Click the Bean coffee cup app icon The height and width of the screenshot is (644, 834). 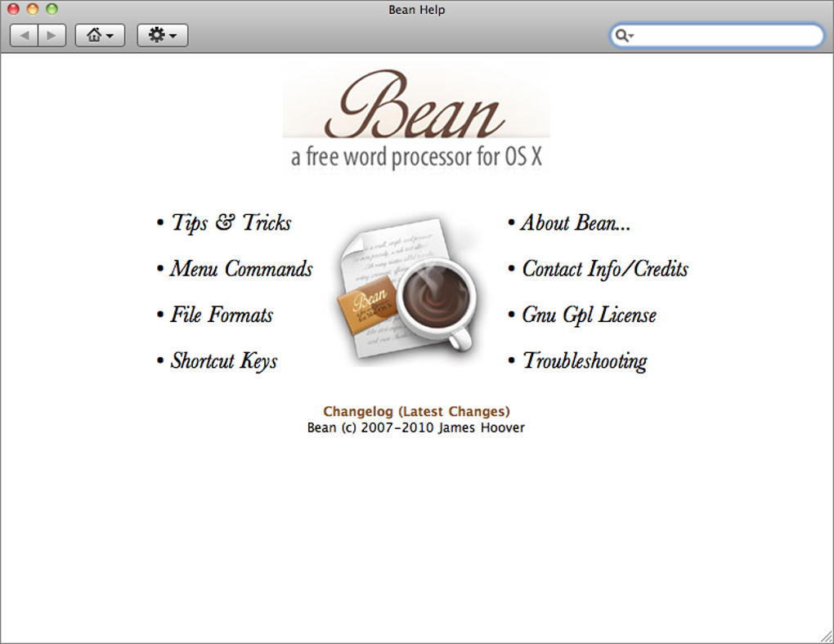[x=407, y=290]
